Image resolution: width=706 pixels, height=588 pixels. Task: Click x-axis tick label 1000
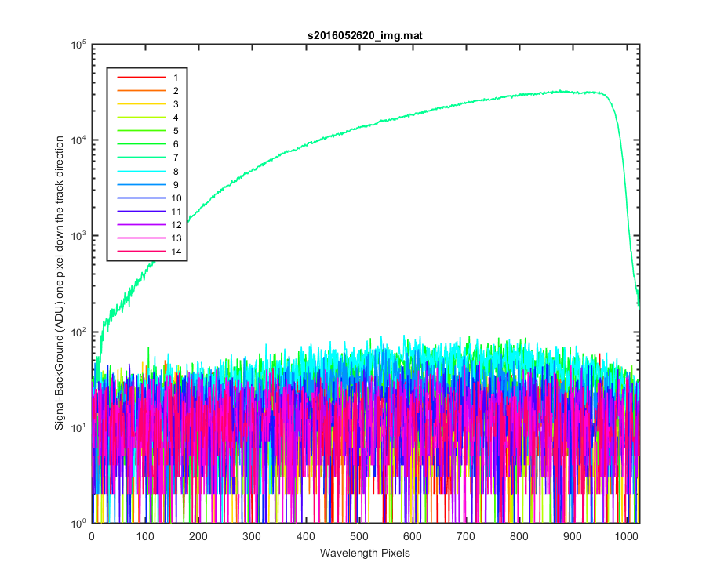(x=626, y=537)
